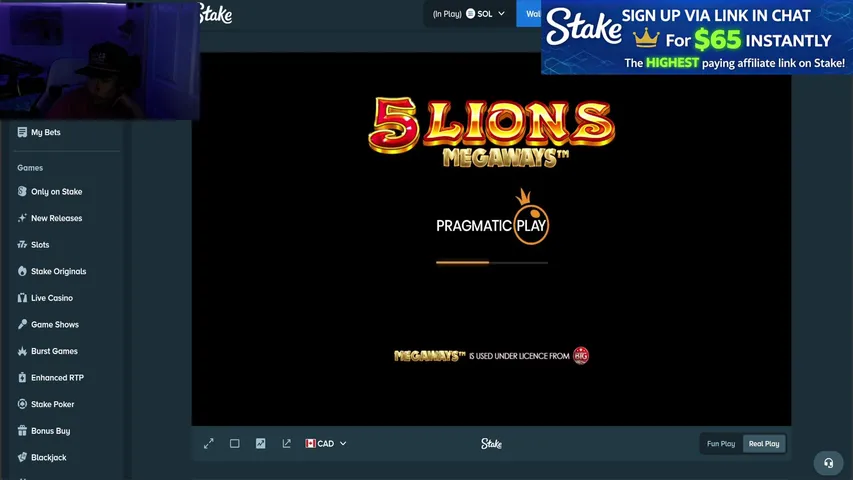Image resolution: width=853 pixels, height=480 pixels.
Task: Click the Live Casino cards icon
Action: (22, 298)
